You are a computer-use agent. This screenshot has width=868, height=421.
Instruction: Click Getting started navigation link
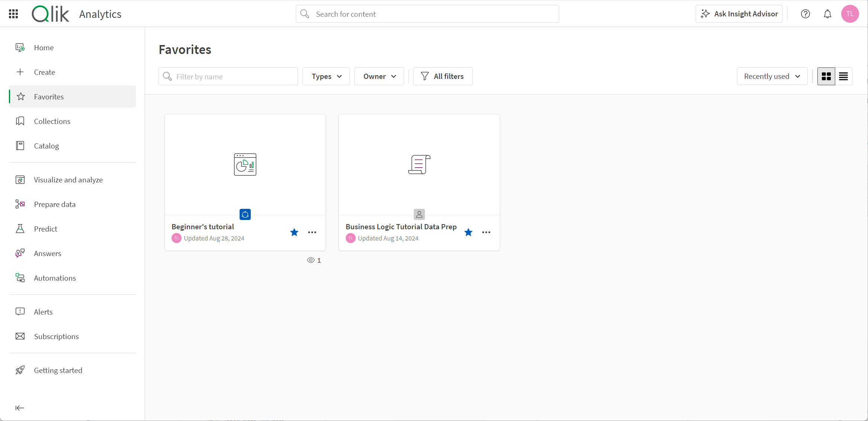pos(58,370)
